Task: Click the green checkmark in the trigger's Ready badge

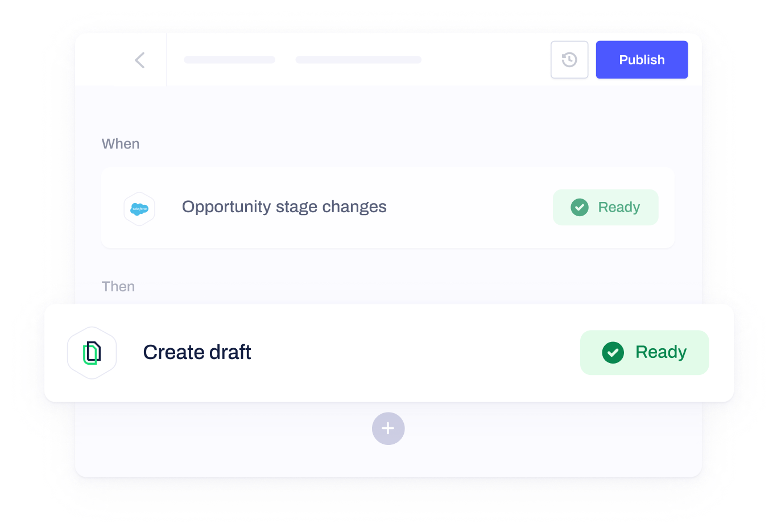Action: click(x=580, y=207)
